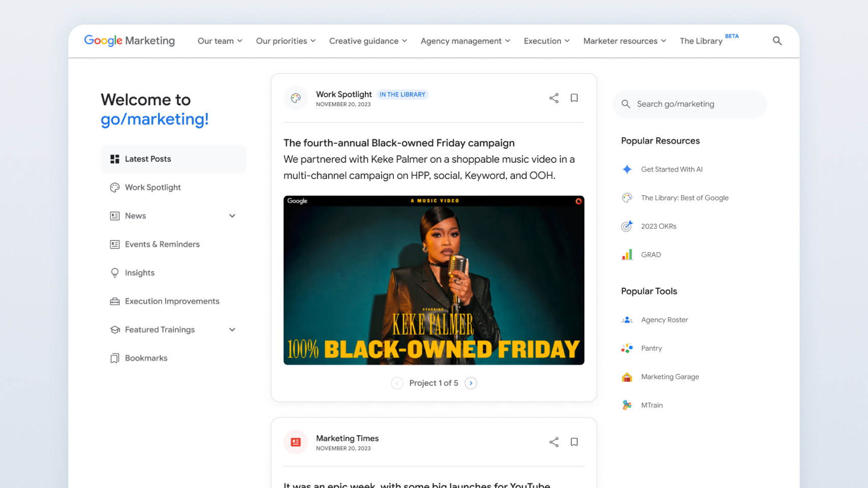This screenshot has height=488, width=868.
Task: Expand the Featured Trainings chevron
Action: (232, 330)
